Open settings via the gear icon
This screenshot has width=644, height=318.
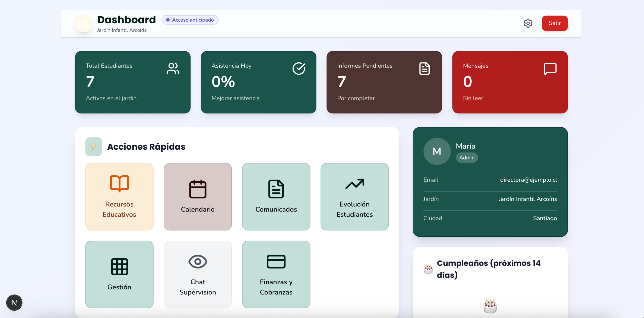click(528, 23)
